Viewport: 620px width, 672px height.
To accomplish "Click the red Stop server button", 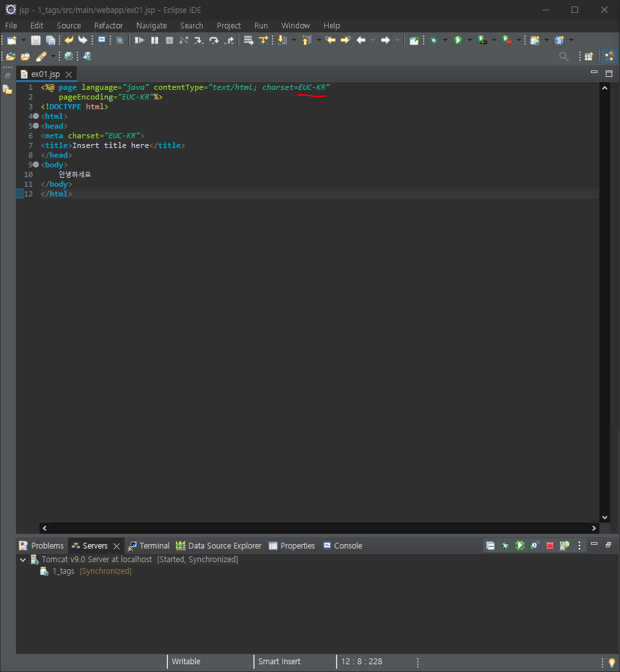I will pyautogui.click(x=550, y=545).
